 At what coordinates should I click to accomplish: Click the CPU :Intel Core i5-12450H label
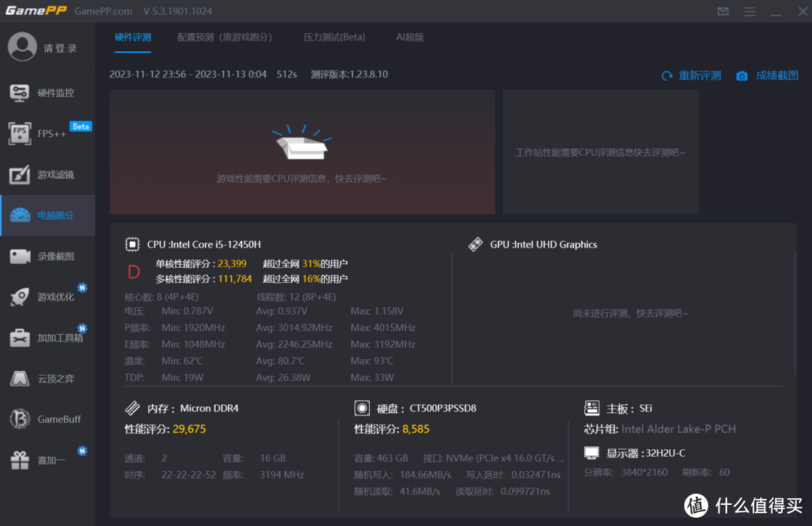[204, 244]
